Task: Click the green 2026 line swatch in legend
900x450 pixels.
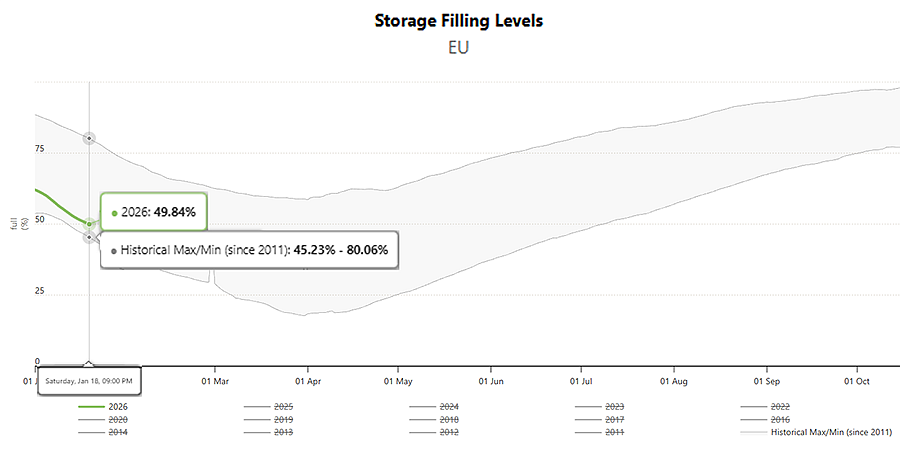Action: 92,407
